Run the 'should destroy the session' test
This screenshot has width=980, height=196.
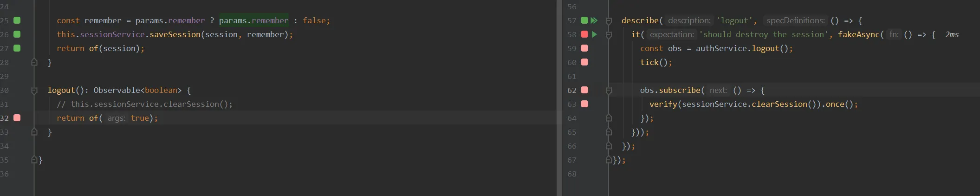coord(594,34)
